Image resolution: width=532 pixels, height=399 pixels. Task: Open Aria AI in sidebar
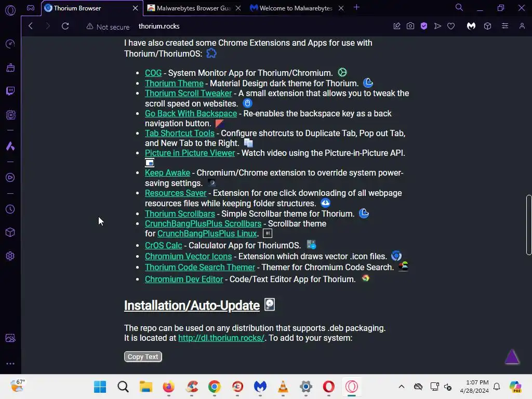click(x=10, y=146)
